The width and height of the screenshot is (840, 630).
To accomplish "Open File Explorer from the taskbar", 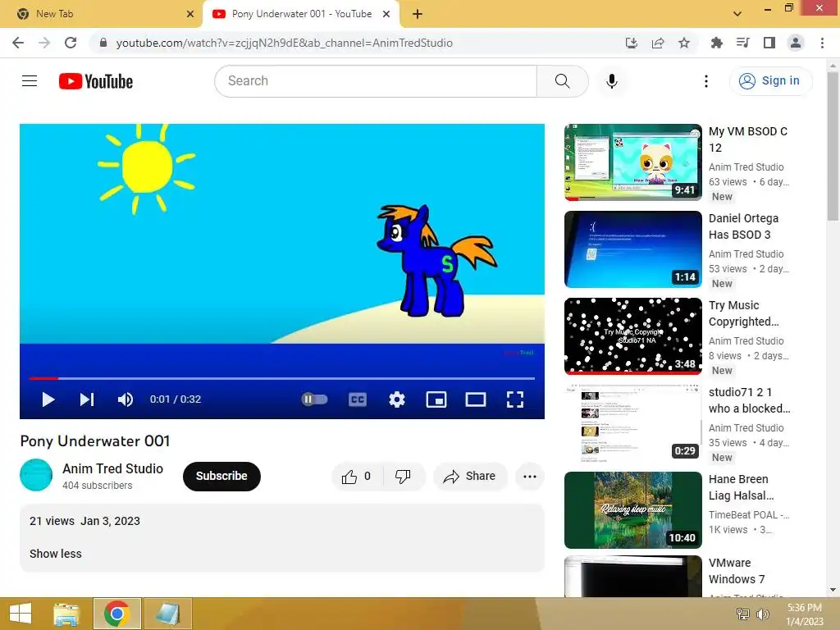I will click(66, 614).
